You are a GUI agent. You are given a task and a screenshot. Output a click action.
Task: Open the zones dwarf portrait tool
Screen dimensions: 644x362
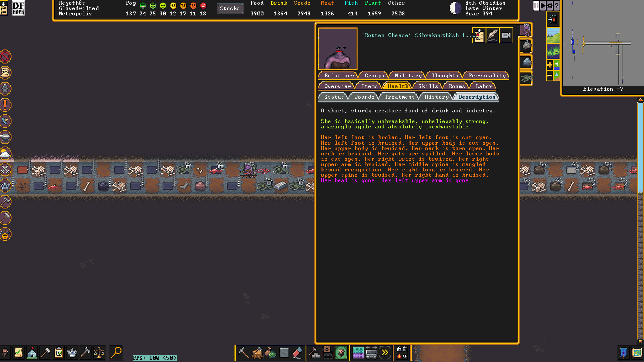click(x=341, y=353)
